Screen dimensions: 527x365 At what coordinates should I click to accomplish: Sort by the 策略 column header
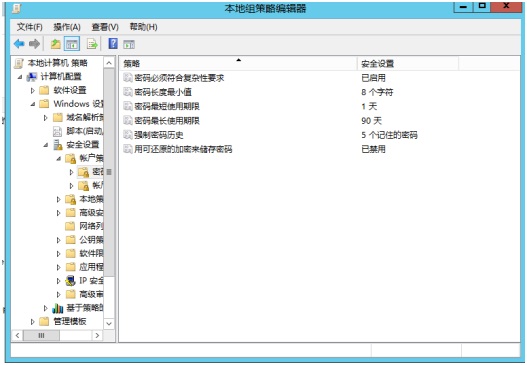click(x=238, y=63)
